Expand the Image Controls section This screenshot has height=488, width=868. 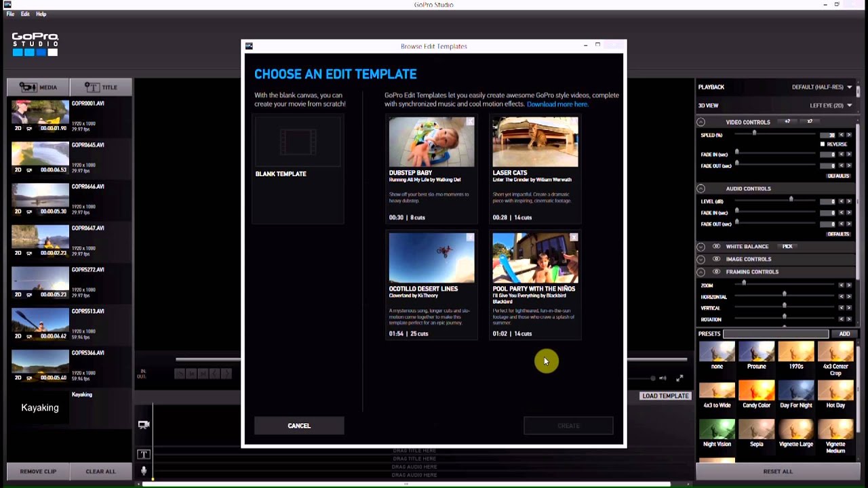(701, 259)
